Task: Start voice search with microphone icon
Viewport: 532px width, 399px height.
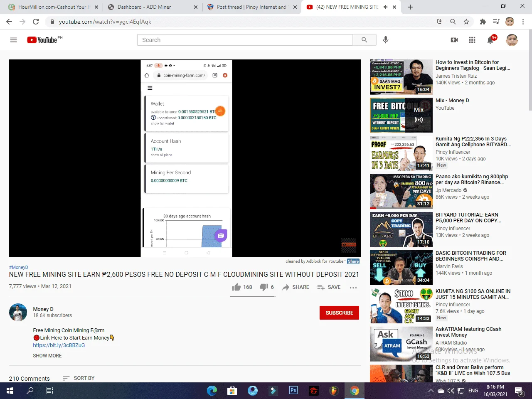Action: pos(386,40)
